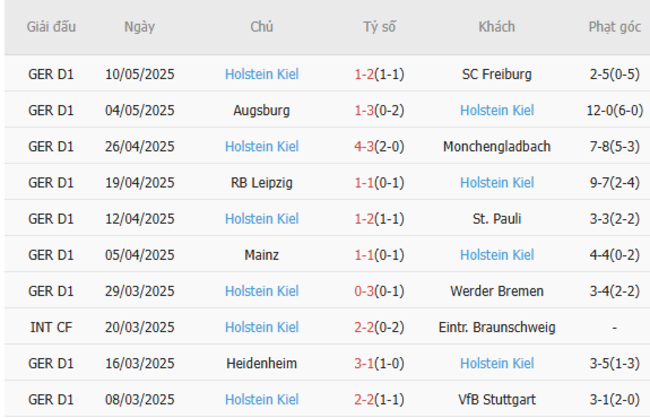Open the RB Leipzig team entry

[261, 182]
